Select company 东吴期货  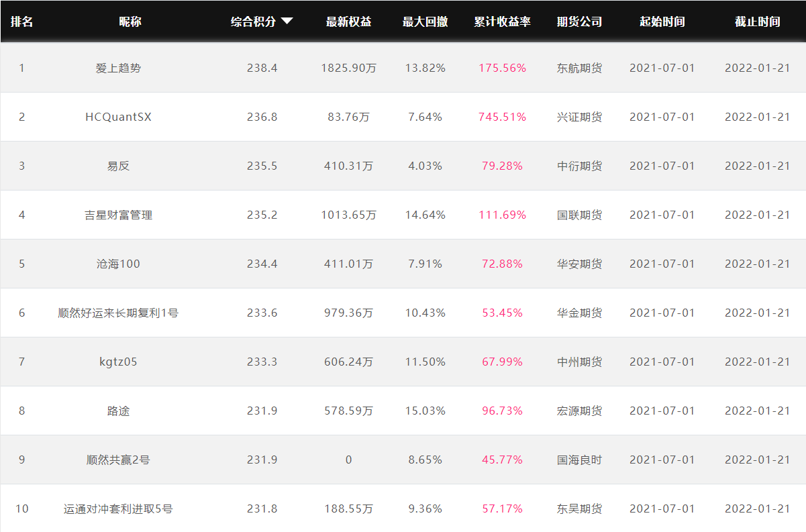[579, 509]
